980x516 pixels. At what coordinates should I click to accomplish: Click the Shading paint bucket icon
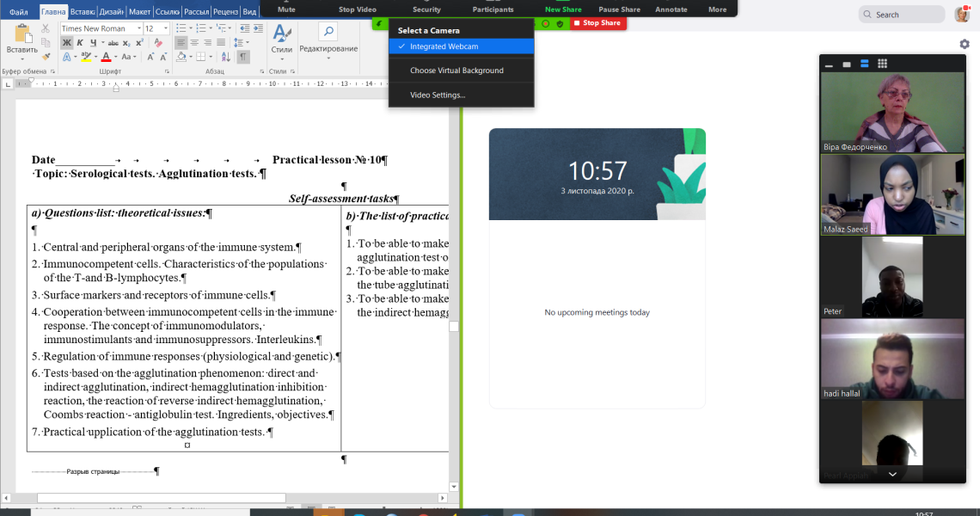[181, 57]
